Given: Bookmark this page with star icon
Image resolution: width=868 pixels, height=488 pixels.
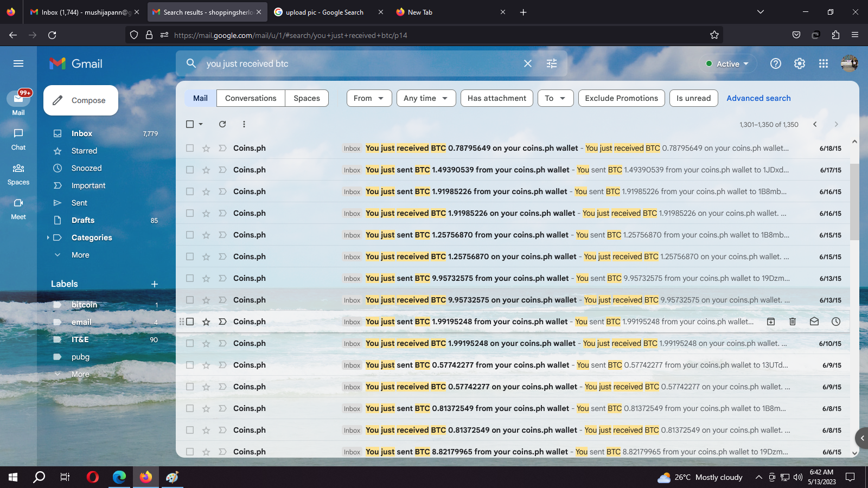Looking at the screenshot, I should click(x=714, y=35).
